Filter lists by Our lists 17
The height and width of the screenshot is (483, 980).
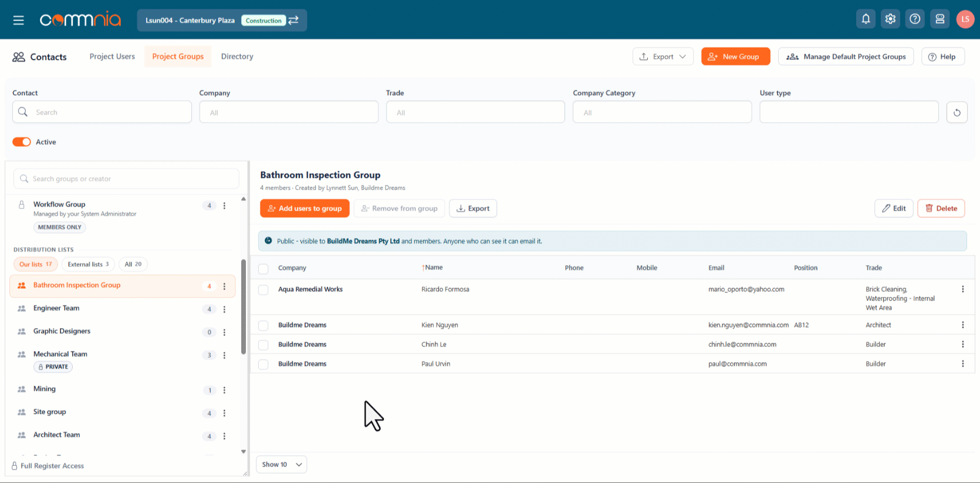(x=36, y=264)
